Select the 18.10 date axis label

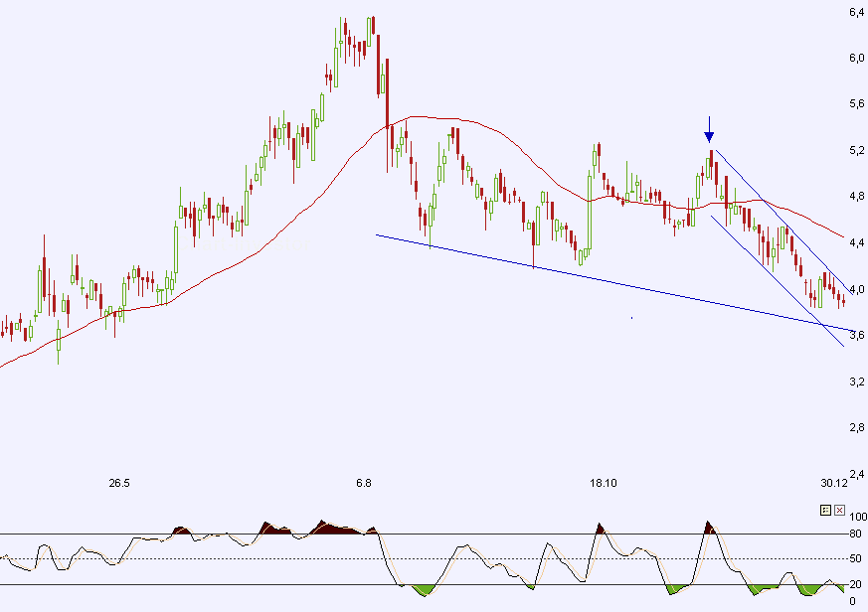(603, 483)
